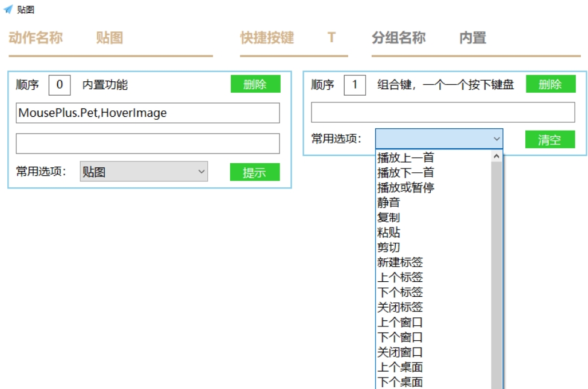Delete the step with order 1
588x389 pixels.
pyautogui.click(x=550, y=85)
